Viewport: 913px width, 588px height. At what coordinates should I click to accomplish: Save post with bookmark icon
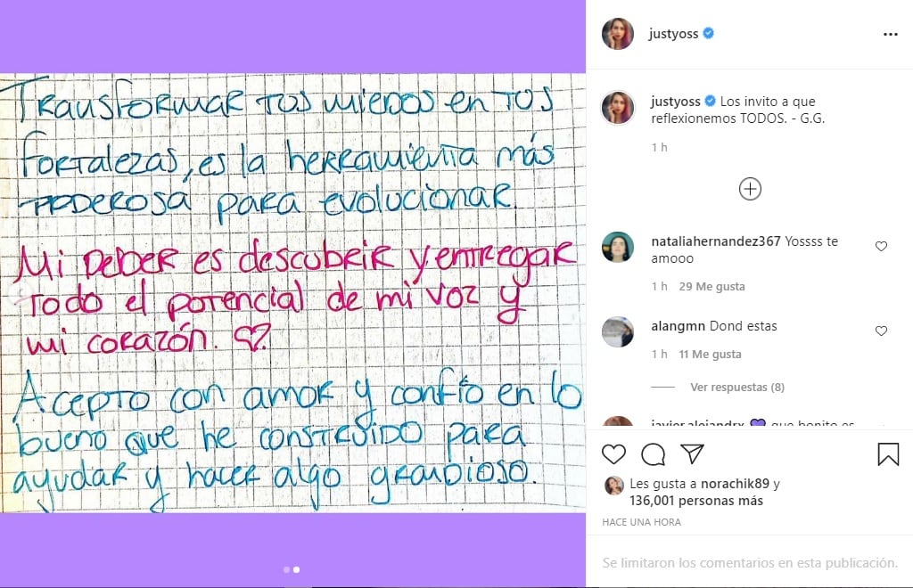coord(889,454)
